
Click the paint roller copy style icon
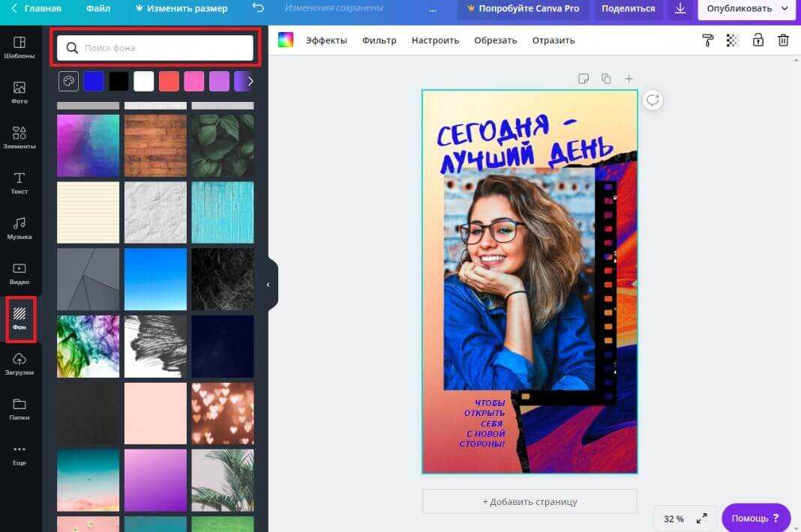pyautogui.click(x=707, y=40)
